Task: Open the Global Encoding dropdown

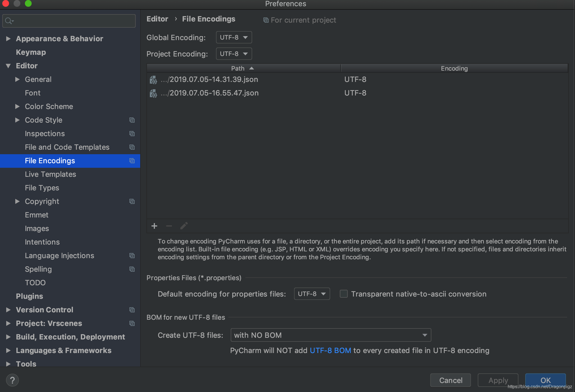Action: [x=234, y=37]
